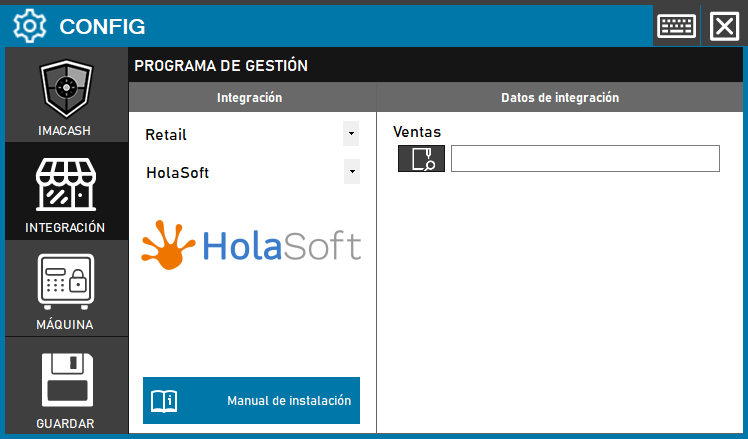Image resolution: width=748 pixels, height=439 pixels.
Task: Open the Manual de instalación button
Action: point(251,400)
